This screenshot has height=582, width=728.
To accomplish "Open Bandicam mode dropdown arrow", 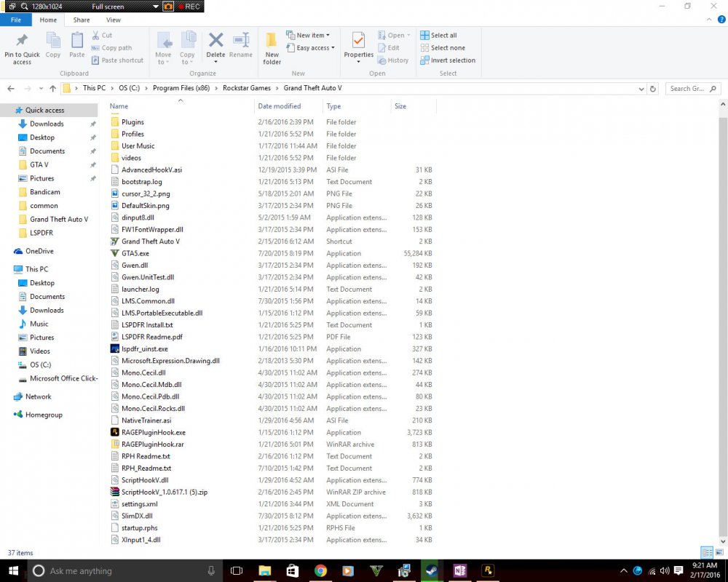I will 156,7.
